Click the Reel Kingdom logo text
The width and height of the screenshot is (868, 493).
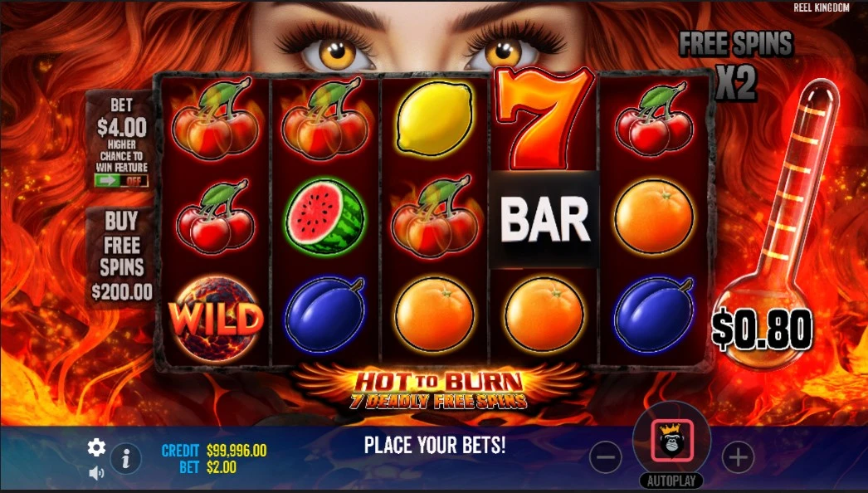coord(821,7)
